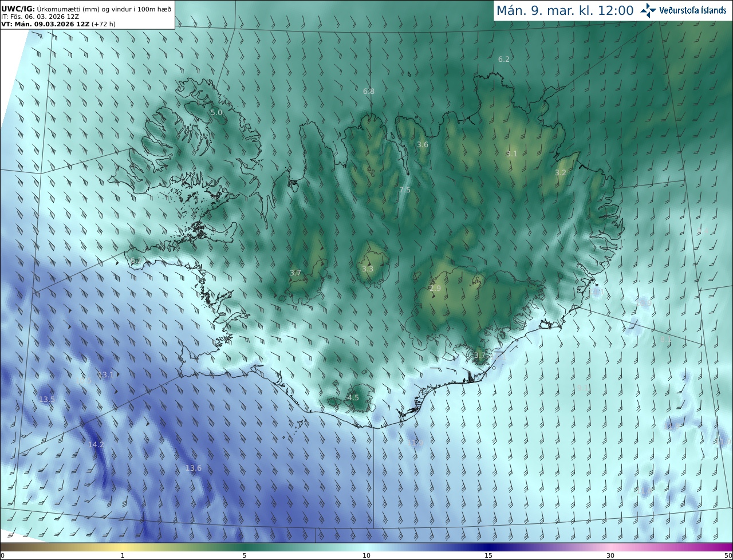Click the "Veðurstofa Íslands" name text
The image size is (733, 560).
pyautogui.click(x=693, y=10)
